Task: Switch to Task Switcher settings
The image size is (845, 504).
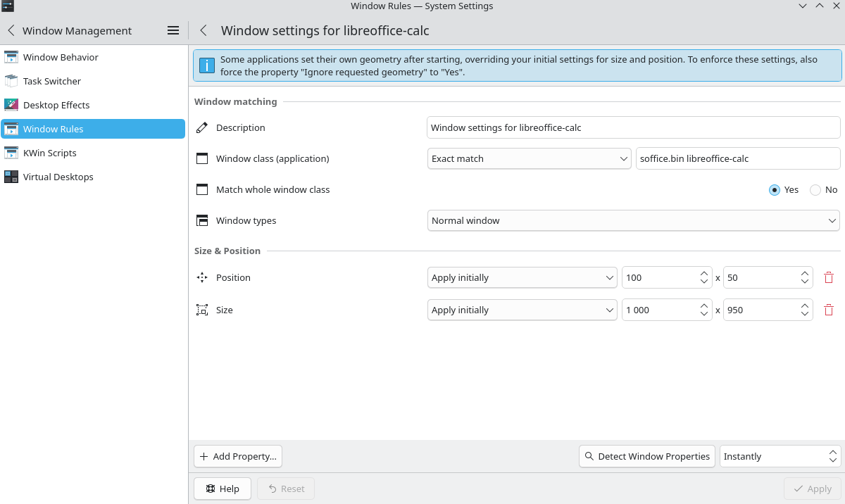Action: (x=52, y=81)
